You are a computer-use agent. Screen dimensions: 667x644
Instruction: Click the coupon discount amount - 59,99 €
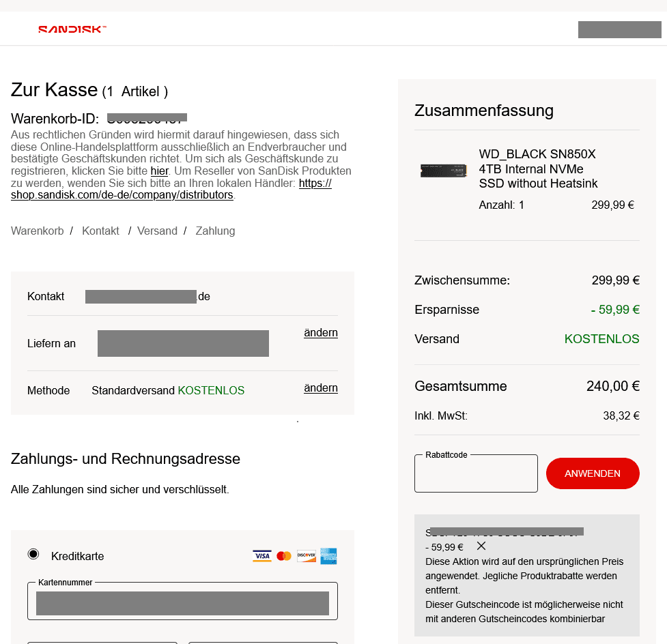(444, 547)
